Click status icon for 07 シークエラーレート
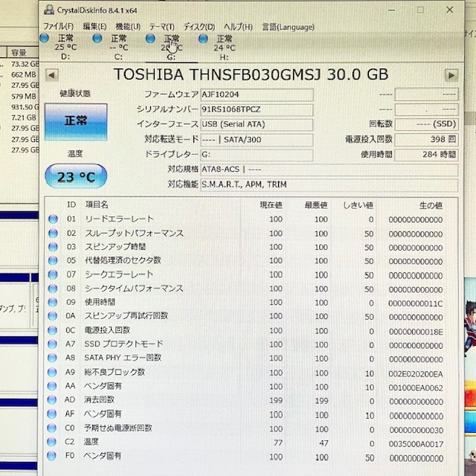 [x=53, y=274]
